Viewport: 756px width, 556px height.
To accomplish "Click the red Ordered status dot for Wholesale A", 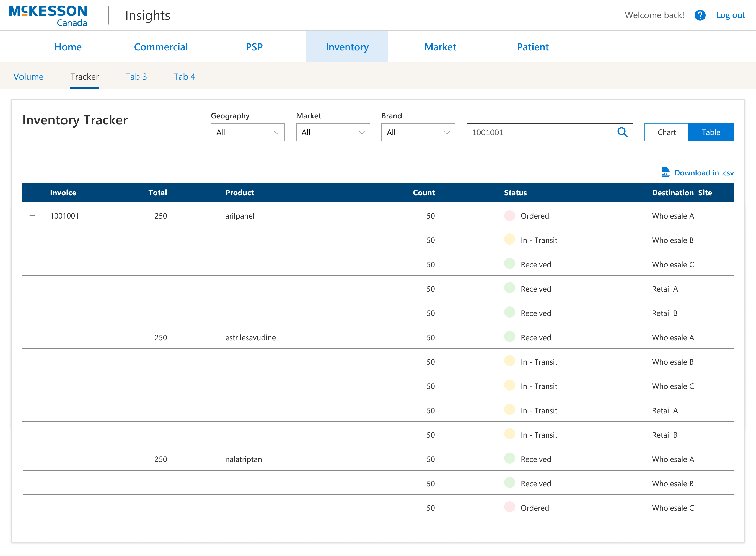I will [509, 216].
